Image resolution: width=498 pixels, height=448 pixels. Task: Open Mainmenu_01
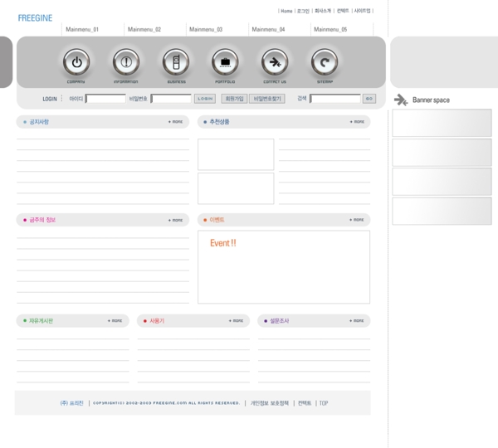point(82,30)
